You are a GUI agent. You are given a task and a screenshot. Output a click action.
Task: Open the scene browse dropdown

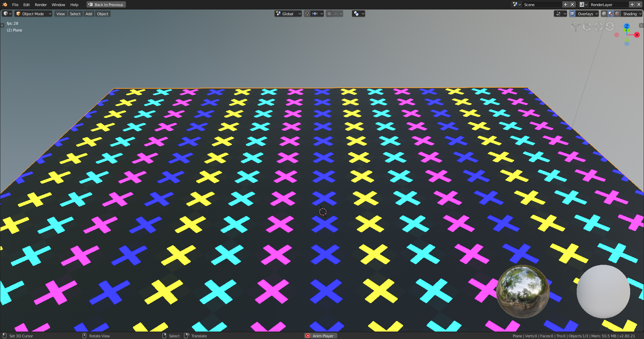coord(516,4)
